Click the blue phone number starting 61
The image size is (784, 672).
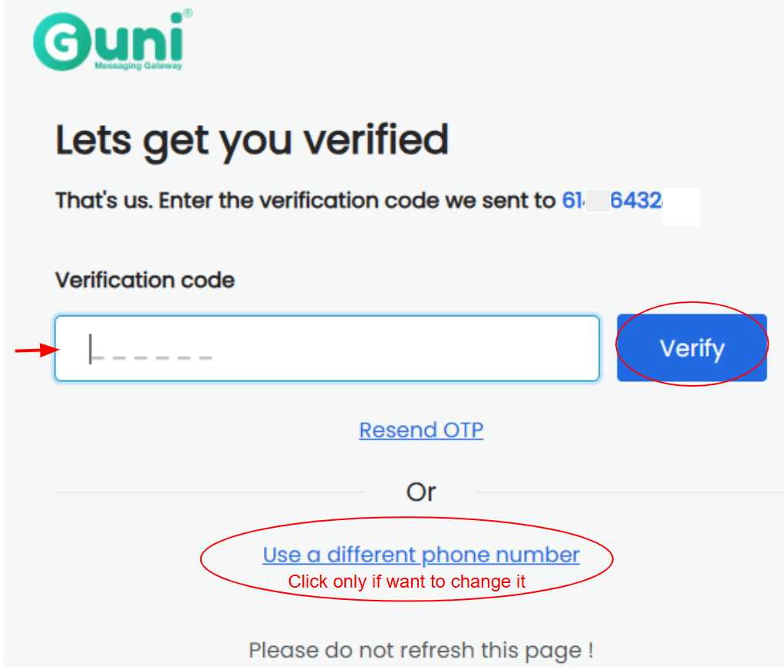click(612, 200)
